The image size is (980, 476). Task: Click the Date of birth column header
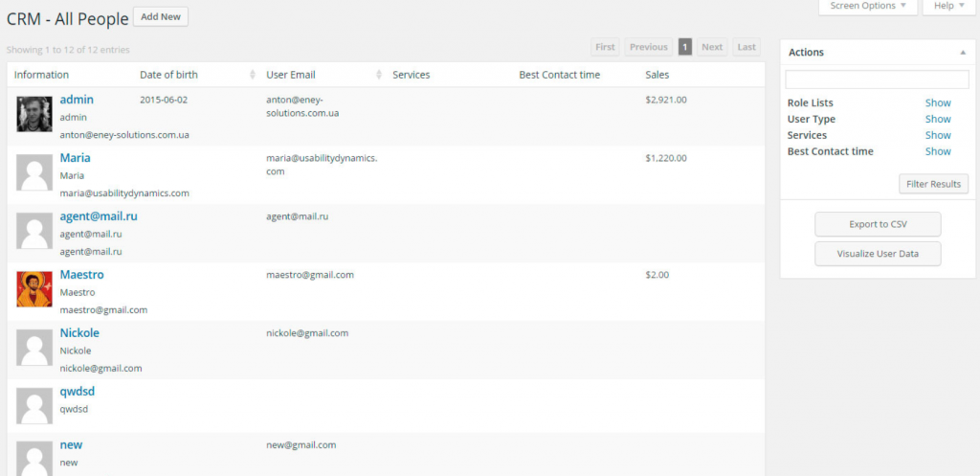tap(168, 75)
